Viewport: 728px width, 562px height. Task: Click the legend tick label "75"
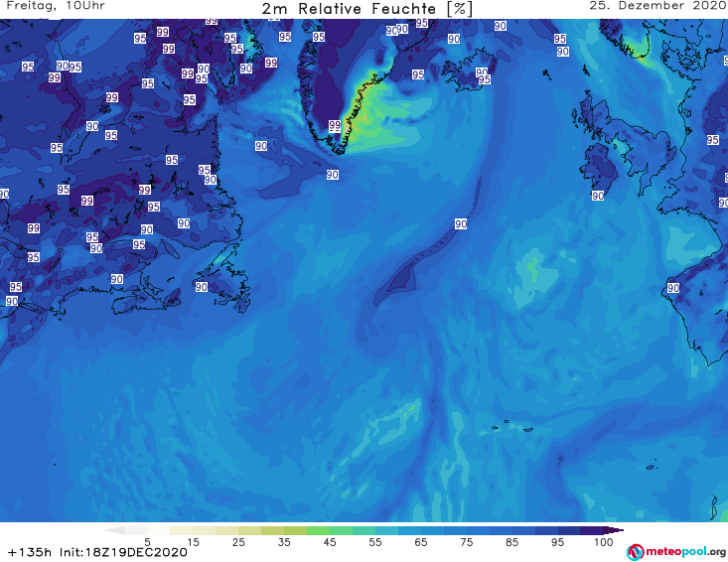point(467,542)
